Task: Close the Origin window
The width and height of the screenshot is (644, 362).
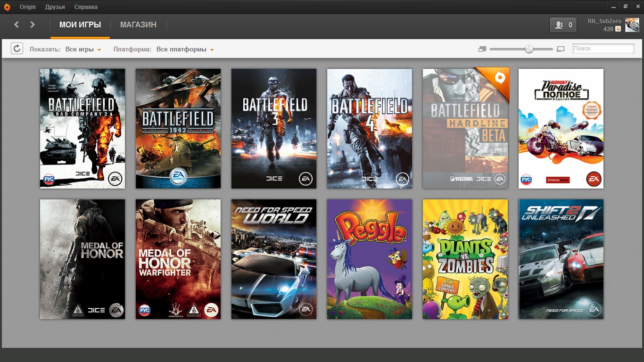Action: (637, 7)
